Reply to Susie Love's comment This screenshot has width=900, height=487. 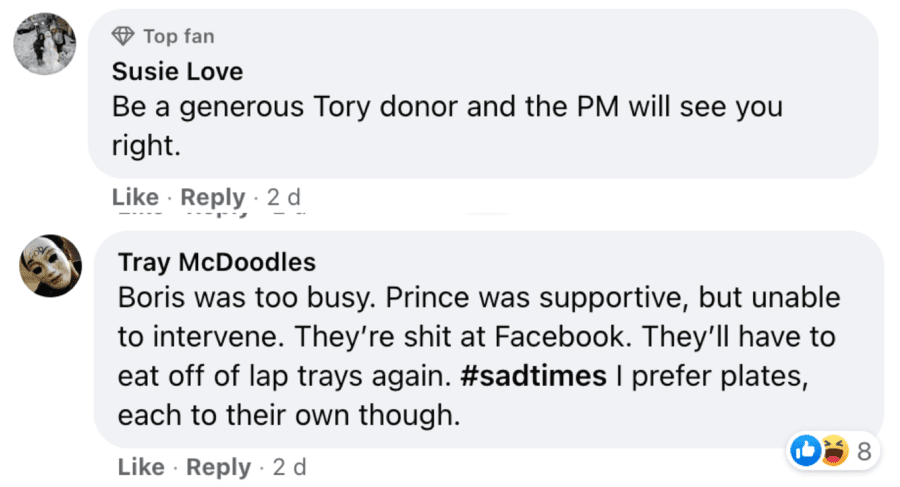point(213,197)
